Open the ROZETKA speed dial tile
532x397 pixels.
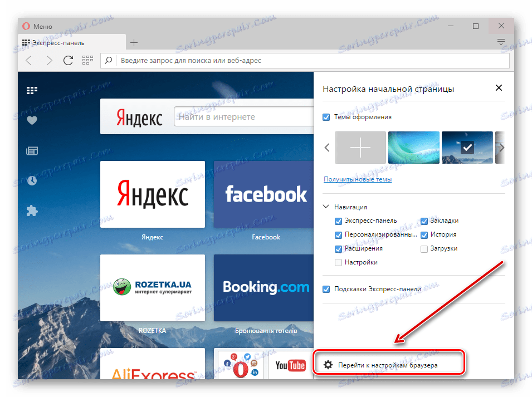click(153, 288)
